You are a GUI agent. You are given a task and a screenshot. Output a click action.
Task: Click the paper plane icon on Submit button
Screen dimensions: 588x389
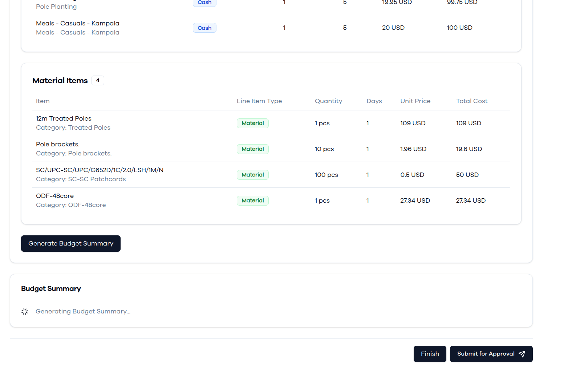pyautogui.click(x=522, y=354)
